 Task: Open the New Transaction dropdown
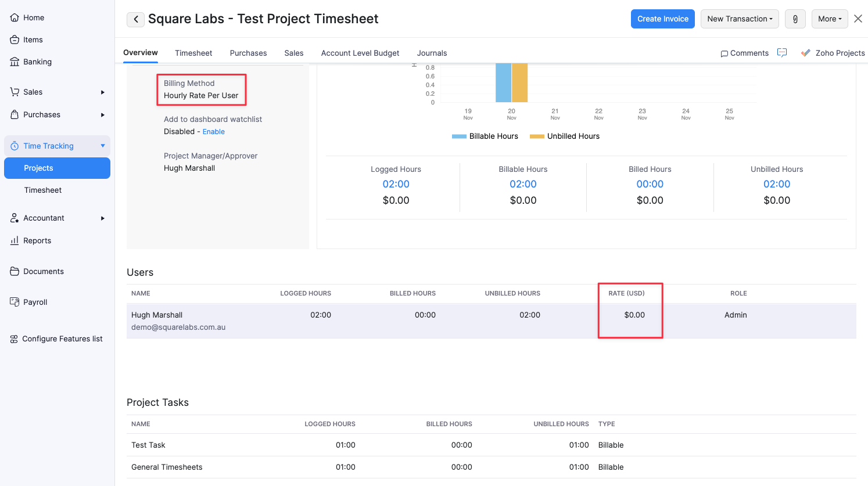point(740,19)
